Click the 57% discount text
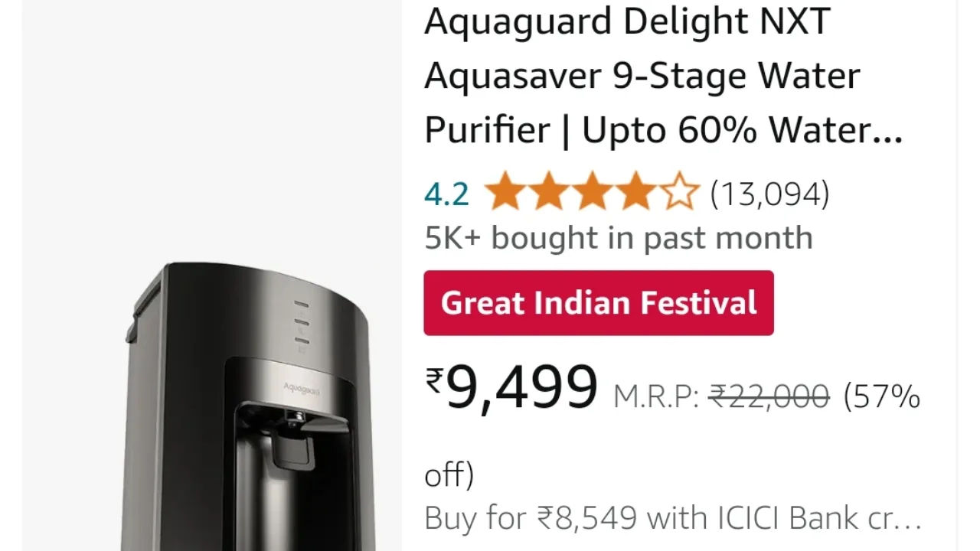Image resolution: width=980 pixels, height=551 pixels. 882,397
